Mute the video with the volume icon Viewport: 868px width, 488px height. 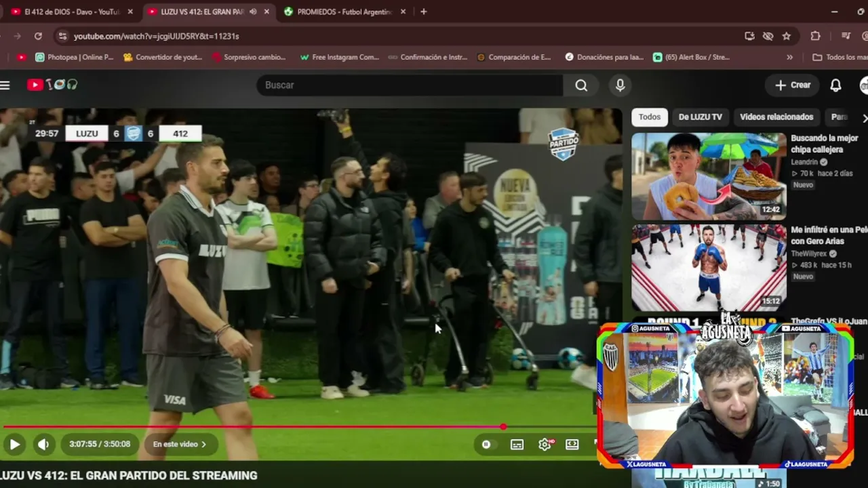[43, 445]
